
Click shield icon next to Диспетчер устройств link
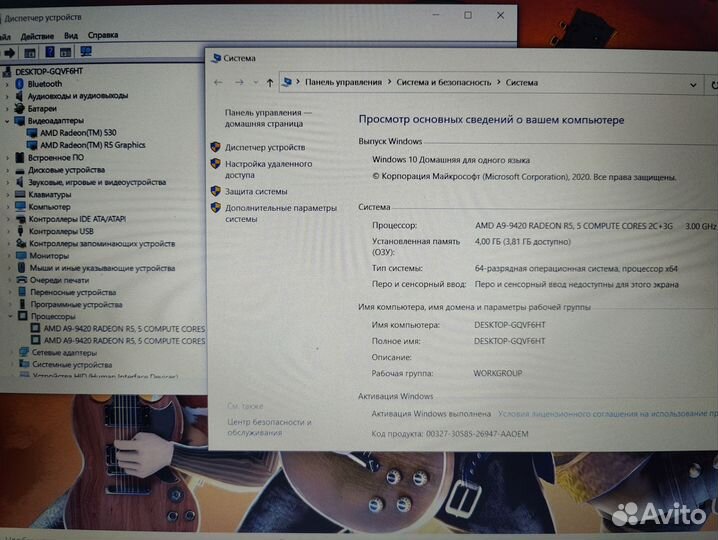pos(216,147)
